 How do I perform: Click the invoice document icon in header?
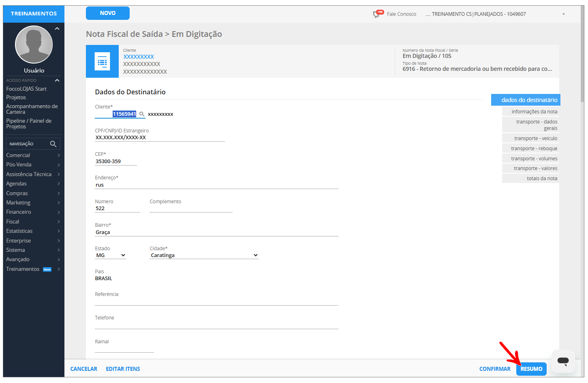[102, 62]
